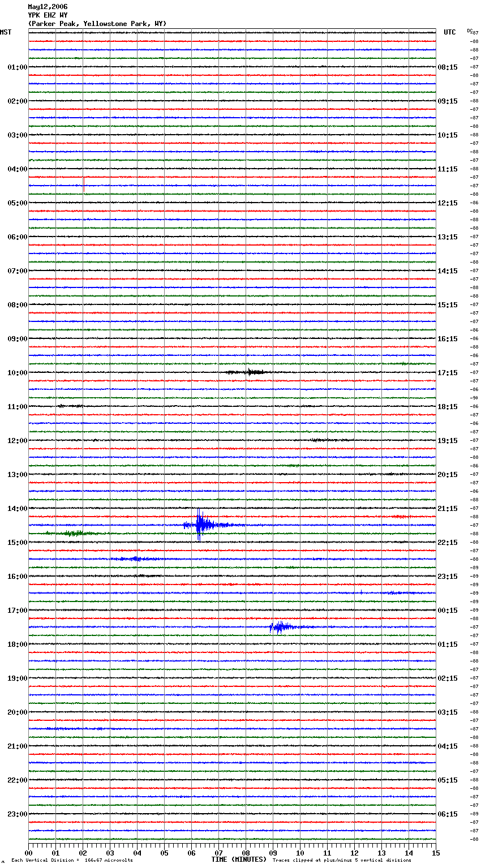Click the red vertical spike after 04:00
The width and height of the screenshot is (481, 868).
point(84,184)
